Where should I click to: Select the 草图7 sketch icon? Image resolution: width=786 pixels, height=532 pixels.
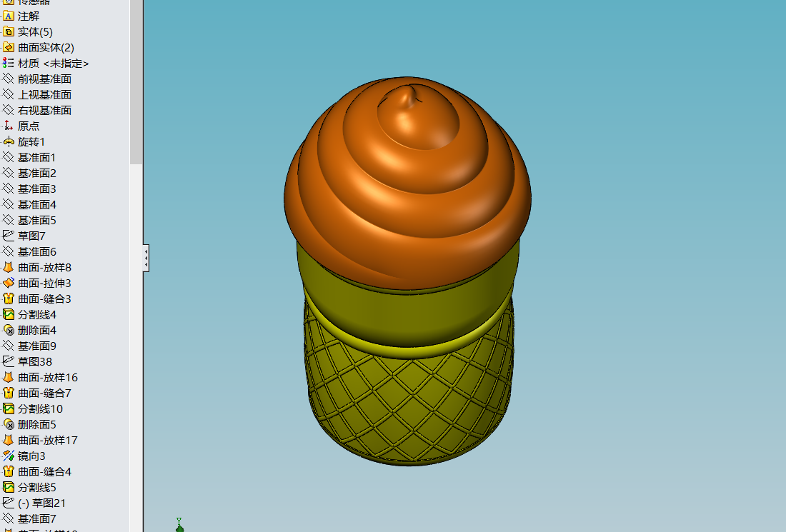pos(9,236)
